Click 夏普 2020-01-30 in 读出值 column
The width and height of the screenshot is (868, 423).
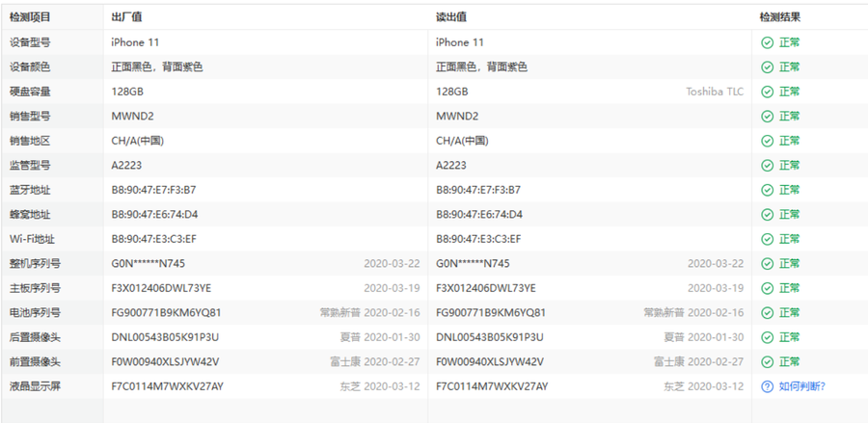tap(704, 337)
